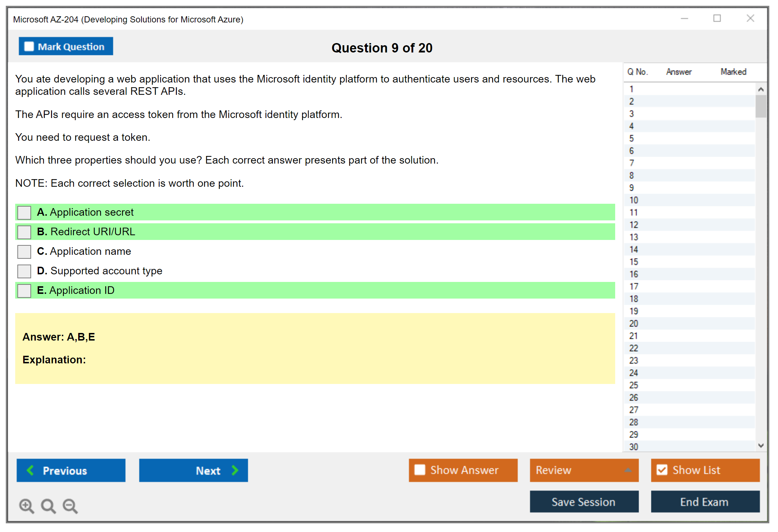Click the reset zoom magnifier icon
Screen dimensions: 778x532
click(x=48, y=506)
